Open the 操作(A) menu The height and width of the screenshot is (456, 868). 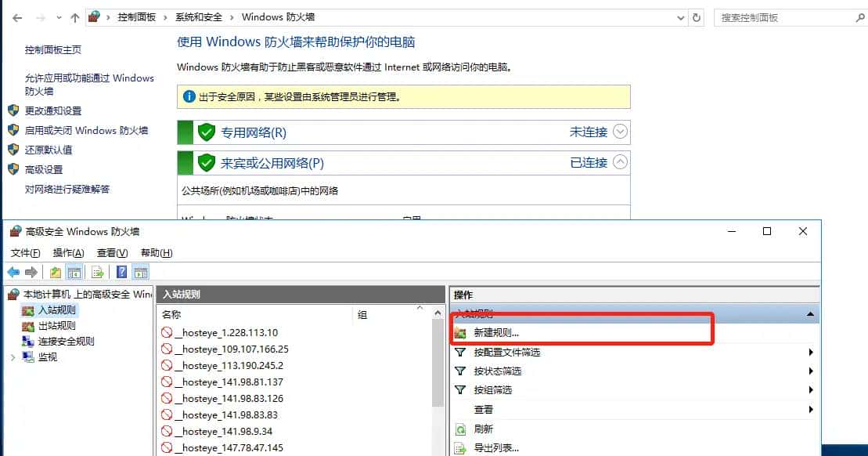67,252
